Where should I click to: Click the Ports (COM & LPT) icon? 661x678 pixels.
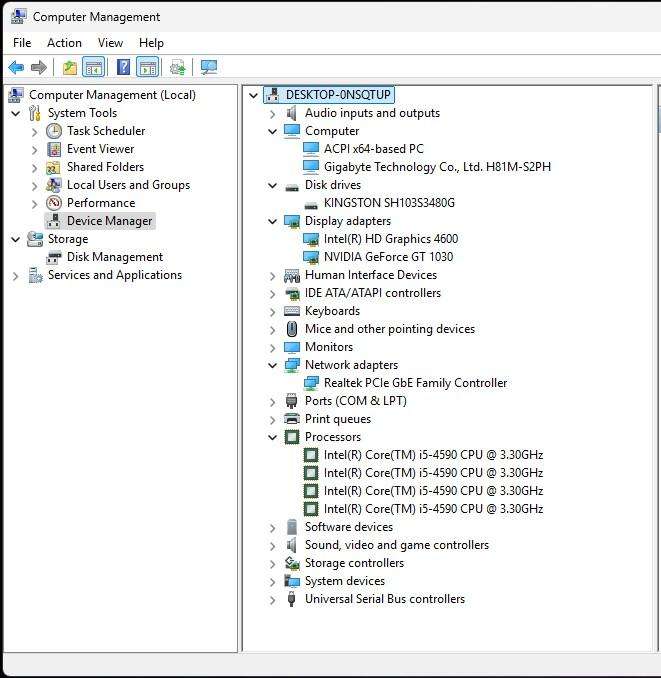tap(291, 401)
